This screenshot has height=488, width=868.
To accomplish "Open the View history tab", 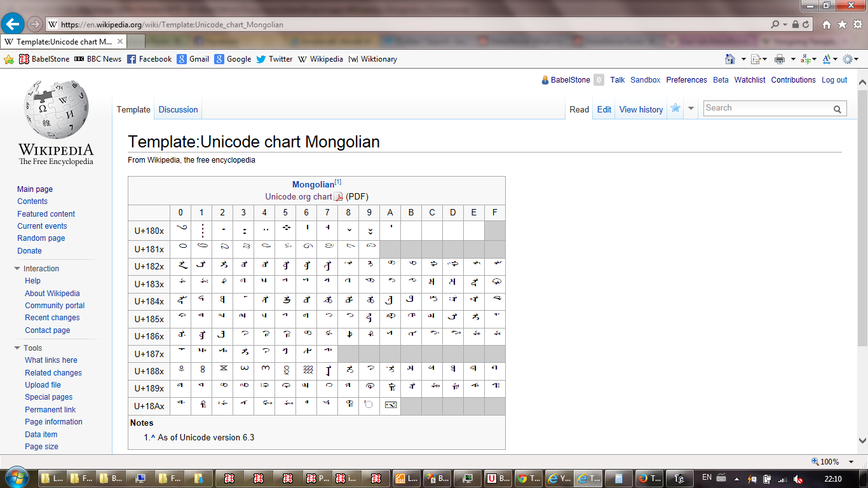I will [641, 110].
